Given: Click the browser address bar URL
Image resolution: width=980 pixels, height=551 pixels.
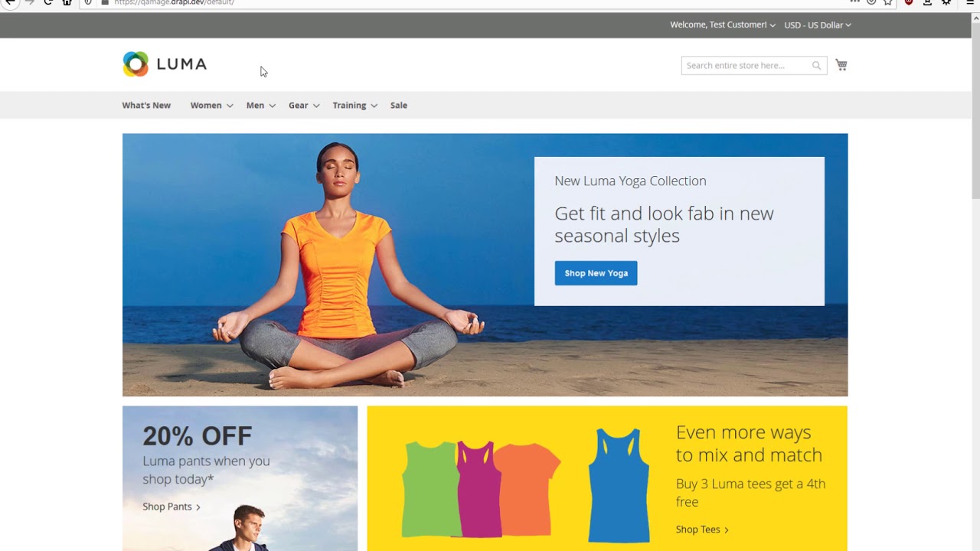Looking at the screenshot, I should tap(174, 2).
